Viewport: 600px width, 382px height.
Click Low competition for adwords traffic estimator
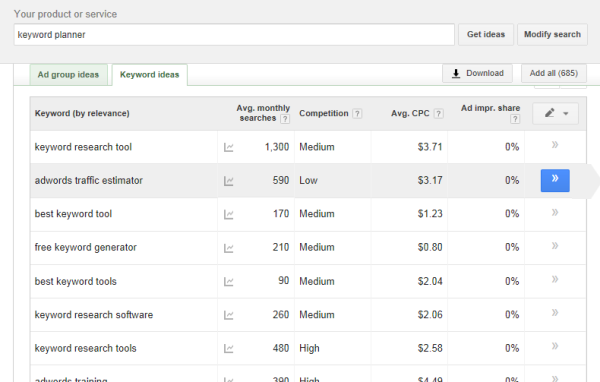pyautogui.click(x=308, y=180)
